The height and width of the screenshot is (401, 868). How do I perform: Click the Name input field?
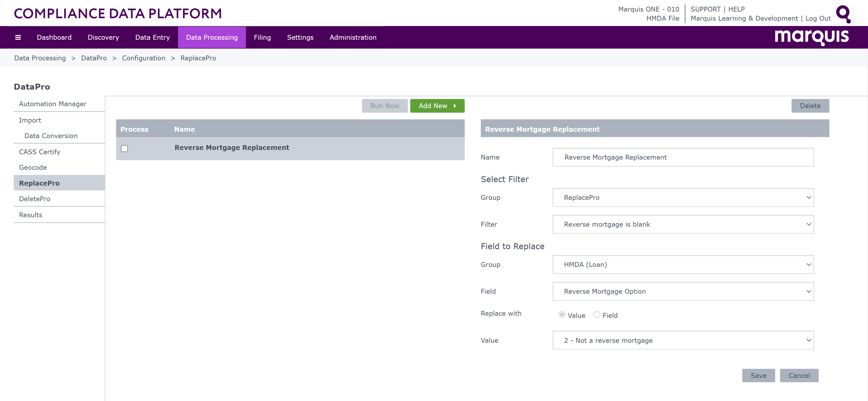683,157
